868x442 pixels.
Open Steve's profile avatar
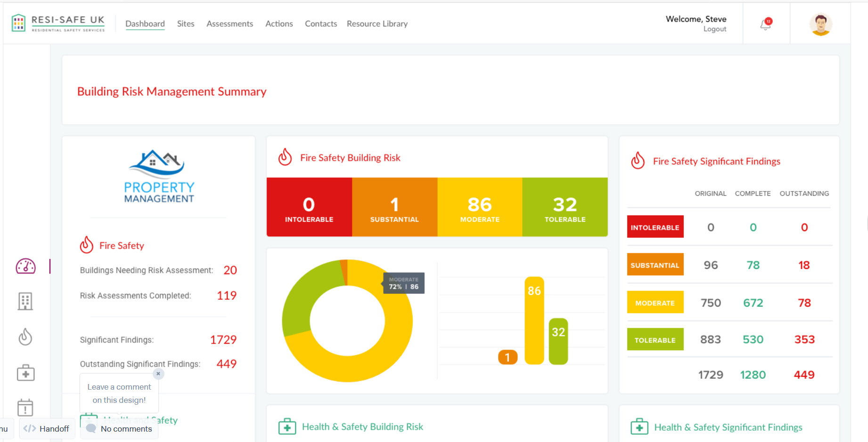[820, 24]
